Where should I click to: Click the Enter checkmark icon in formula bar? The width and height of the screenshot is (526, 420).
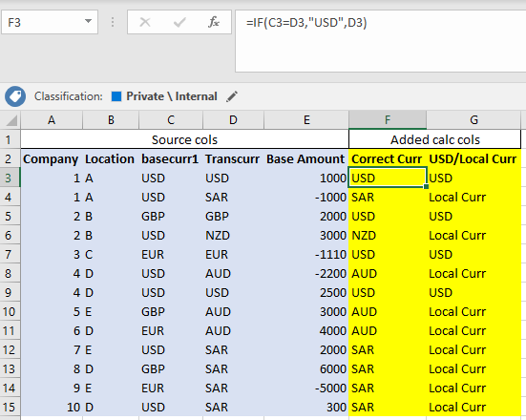point(179,23)
